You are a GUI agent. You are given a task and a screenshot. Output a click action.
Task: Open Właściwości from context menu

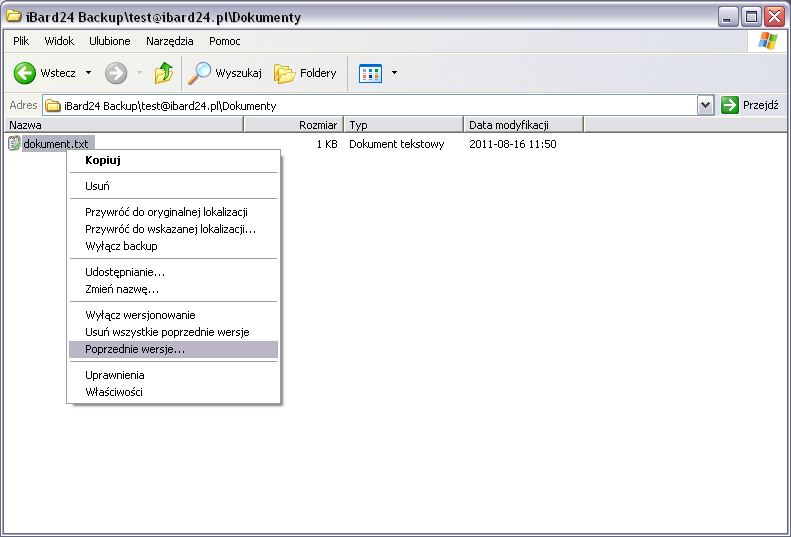[x=174, y=392]
